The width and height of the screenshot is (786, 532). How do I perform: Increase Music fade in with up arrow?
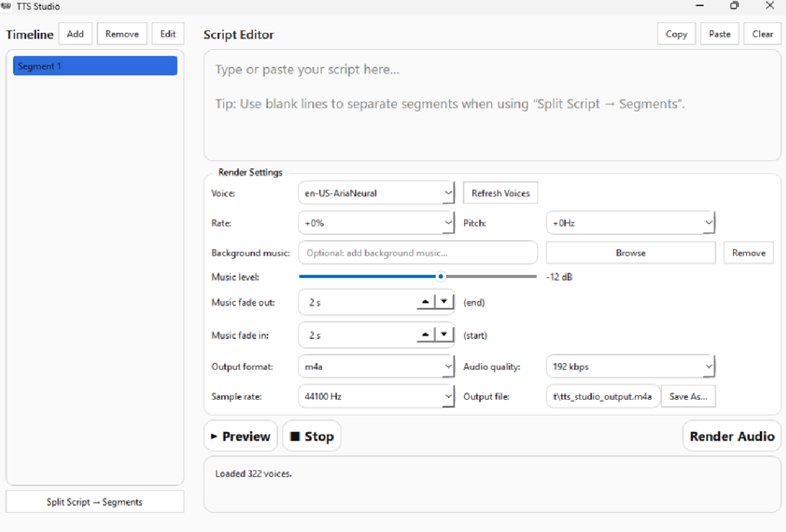(425, 335)
